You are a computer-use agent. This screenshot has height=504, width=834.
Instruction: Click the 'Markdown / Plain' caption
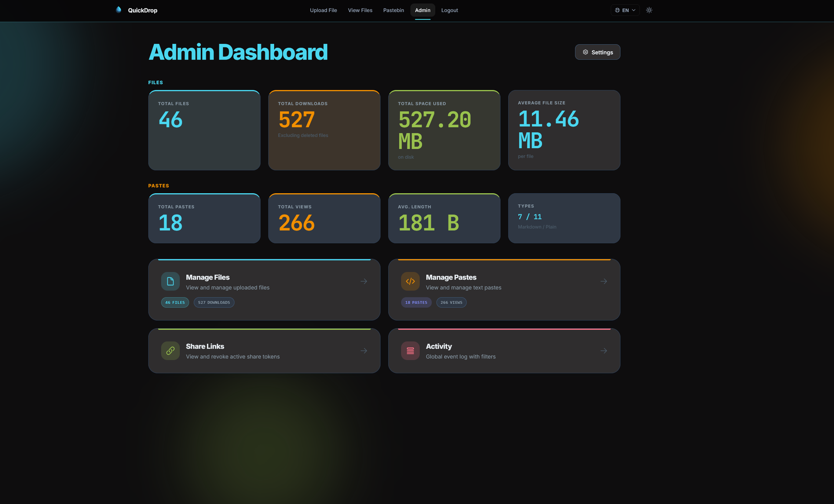pyautogui.click(x=537, y=227)
